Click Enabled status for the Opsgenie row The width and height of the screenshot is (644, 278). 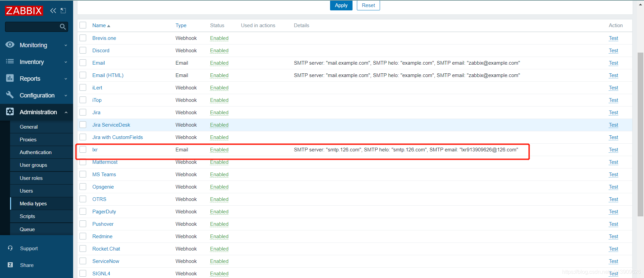pos(219,187)
